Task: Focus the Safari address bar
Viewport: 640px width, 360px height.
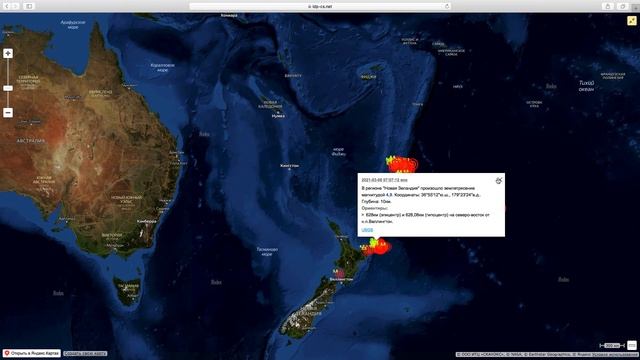Action: pos(320,7)
